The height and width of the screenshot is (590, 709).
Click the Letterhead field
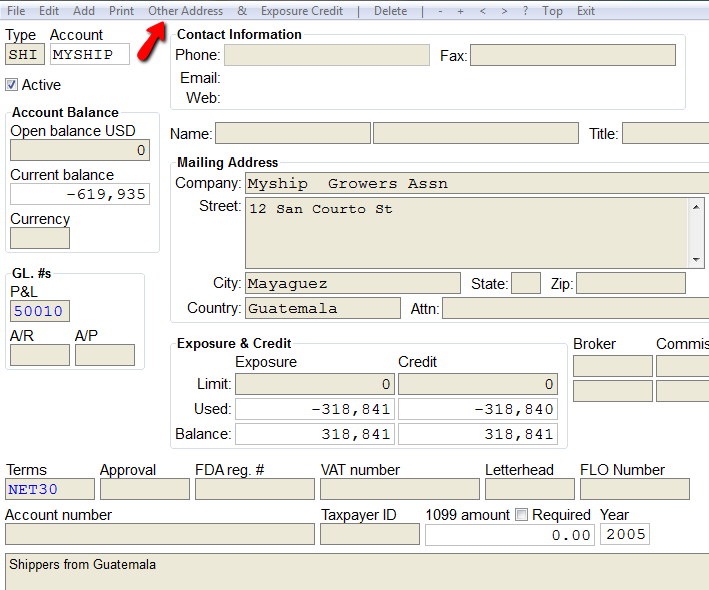530,489
